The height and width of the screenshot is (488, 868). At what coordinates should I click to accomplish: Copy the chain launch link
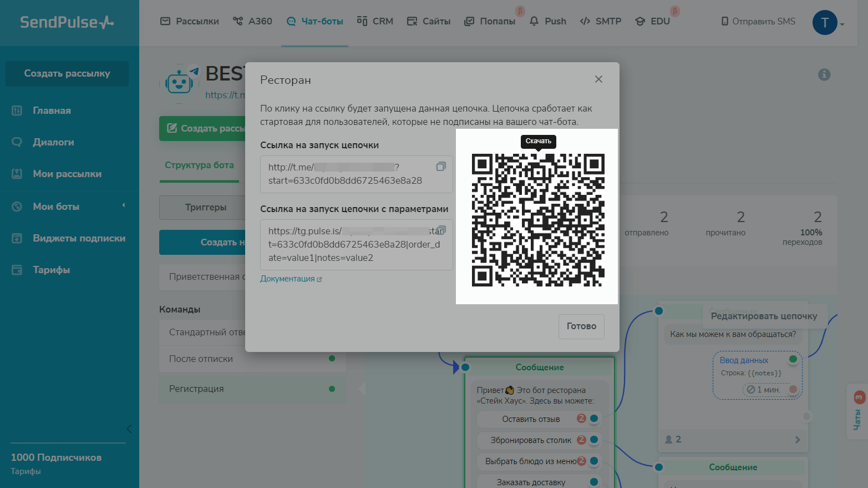[441, 167]
